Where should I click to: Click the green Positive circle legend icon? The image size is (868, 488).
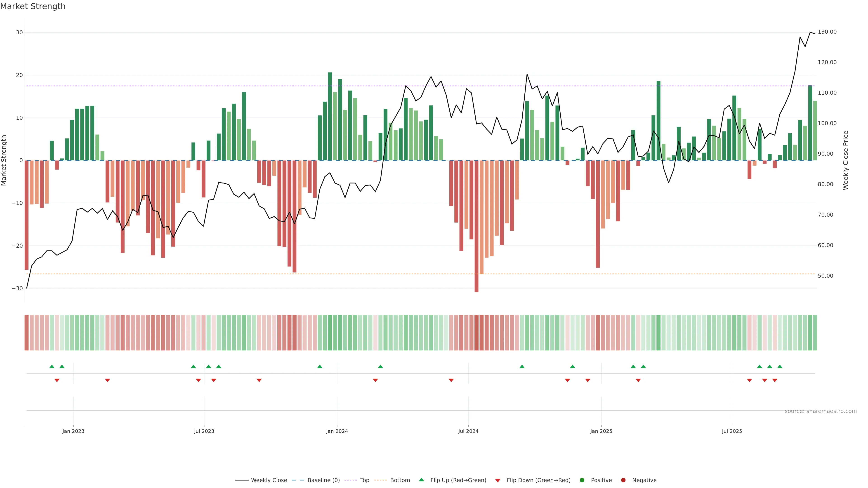coord(582,480)
